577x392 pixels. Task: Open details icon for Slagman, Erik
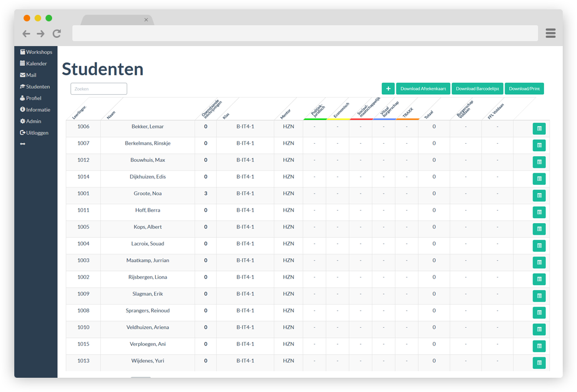pos(539,296)
